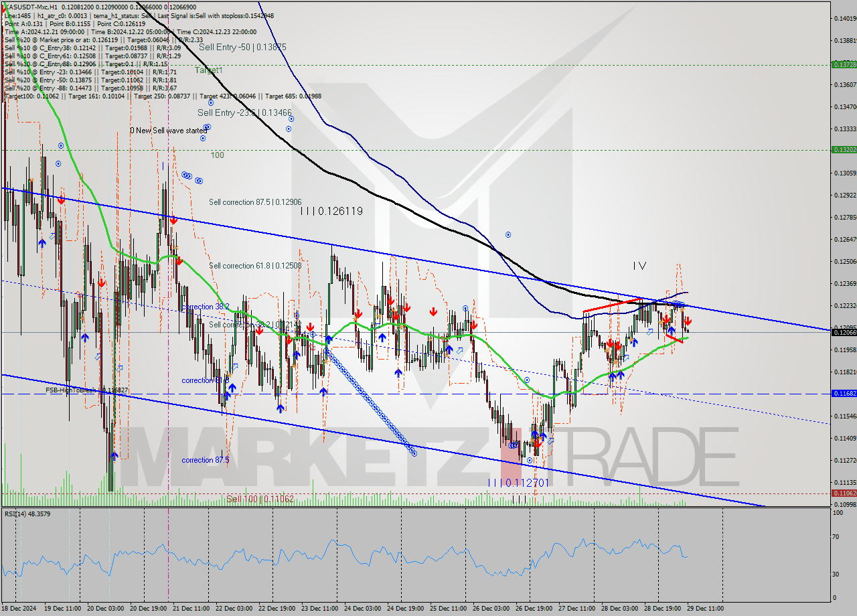This screenshot has height=616, width=857.
Task: Click the 'I I I 0.126119' wave label
Action: coord(331,211)
